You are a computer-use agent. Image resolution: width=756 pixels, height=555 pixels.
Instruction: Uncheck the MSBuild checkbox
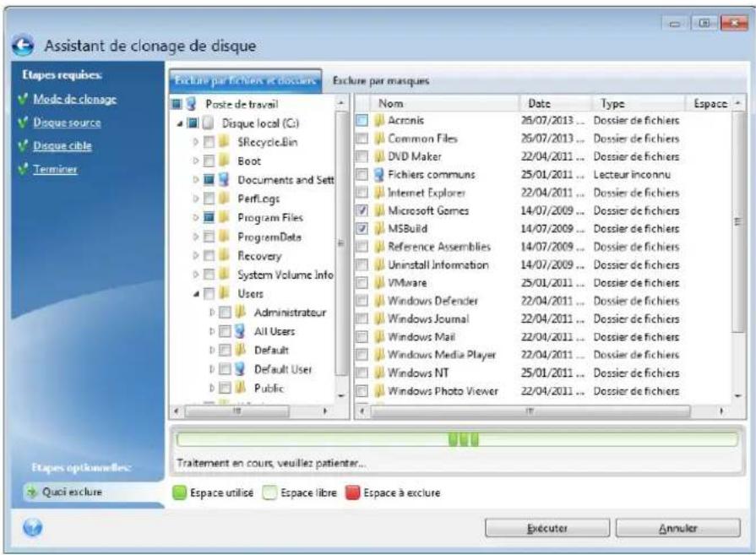362,229
